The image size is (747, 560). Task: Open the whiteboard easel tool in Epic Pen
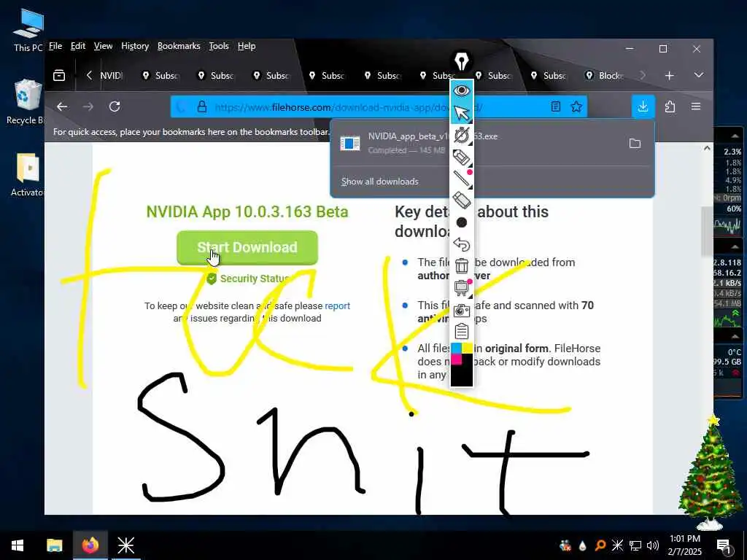tap(461, 287)
